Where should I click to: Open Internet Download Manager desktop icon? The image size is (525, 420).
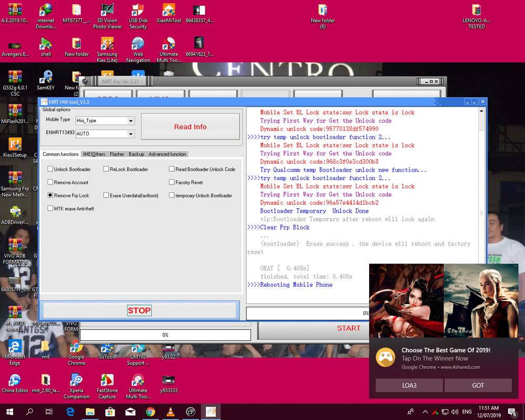[46, 16]
